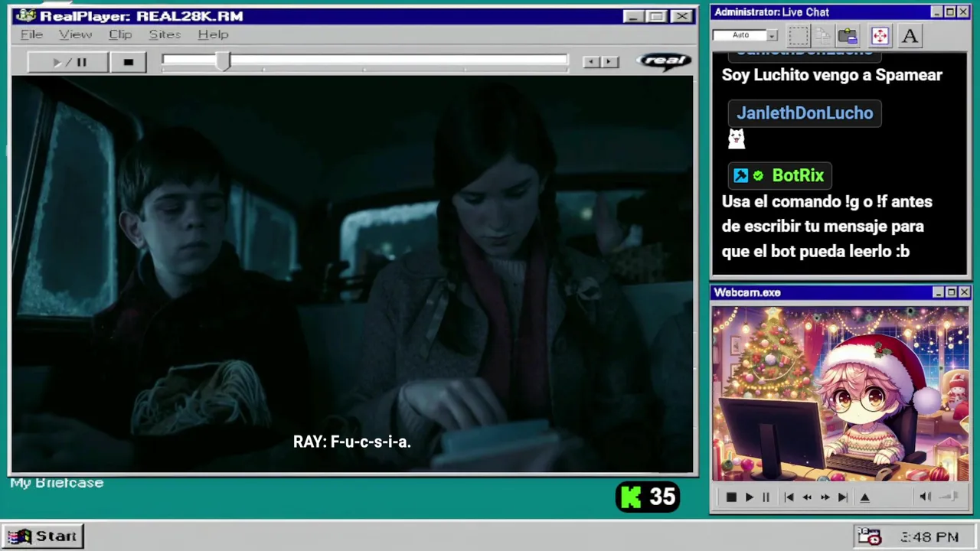This screenshot has width=980, height=551.
Task: Click the Webcam.exe volume slider
Action: pyautogui.click(x=949, y=497)
